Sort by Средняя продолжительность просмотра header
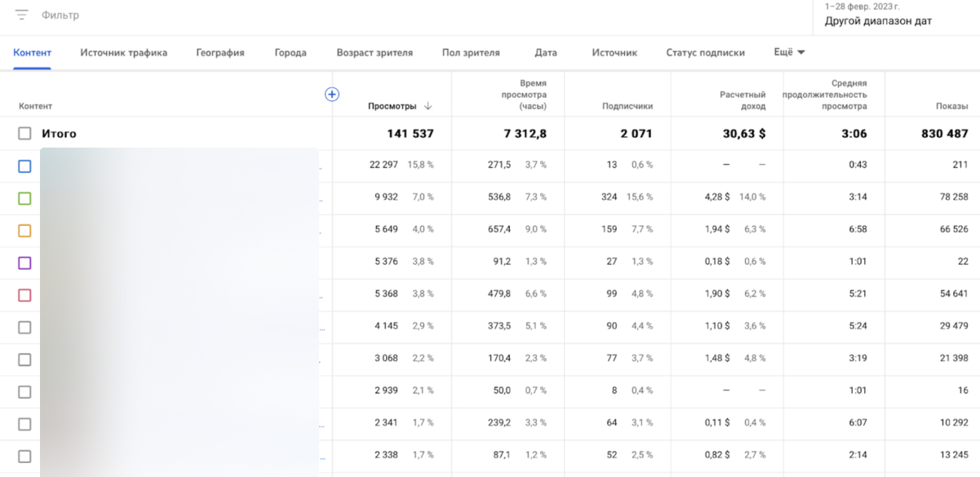This screenshot has height=477, width=980. pos(825,95)
